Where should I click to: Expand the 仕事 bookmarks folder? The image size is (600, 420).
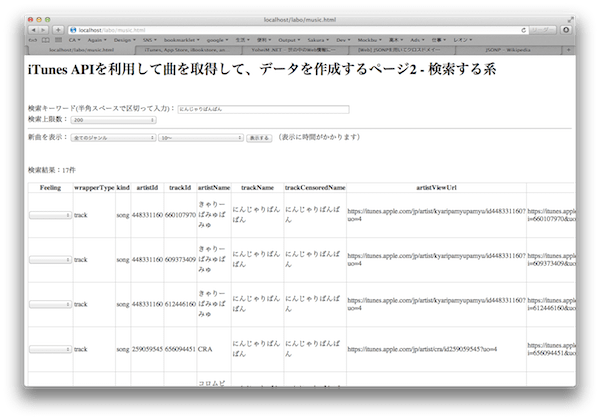[x=439, y=40]
